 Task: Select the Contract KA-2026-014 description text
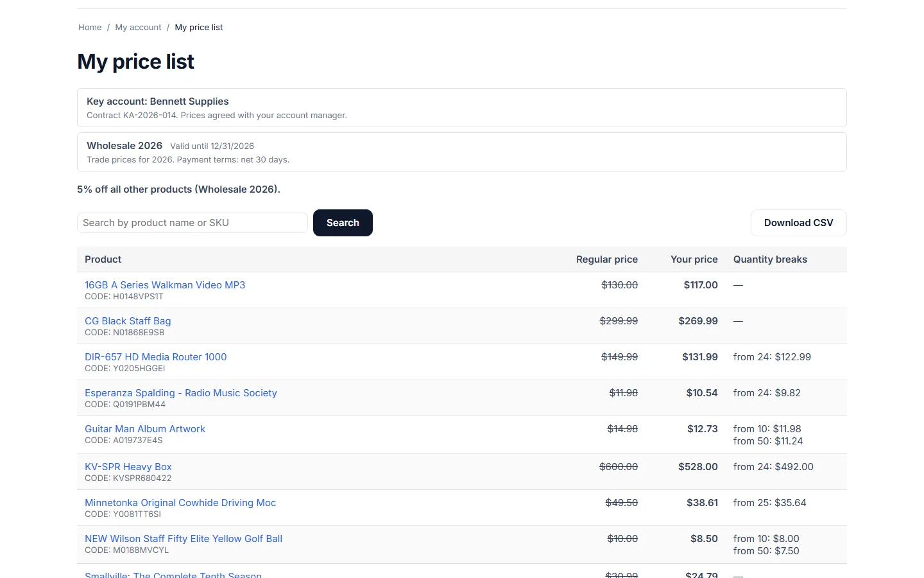[x=217, y=116]
